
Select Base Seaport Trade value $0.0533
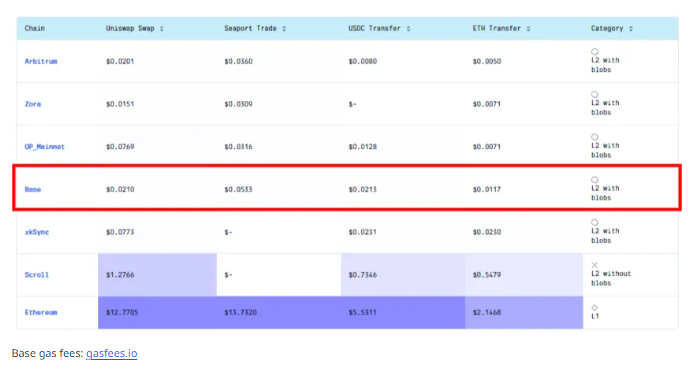[238, 190]
